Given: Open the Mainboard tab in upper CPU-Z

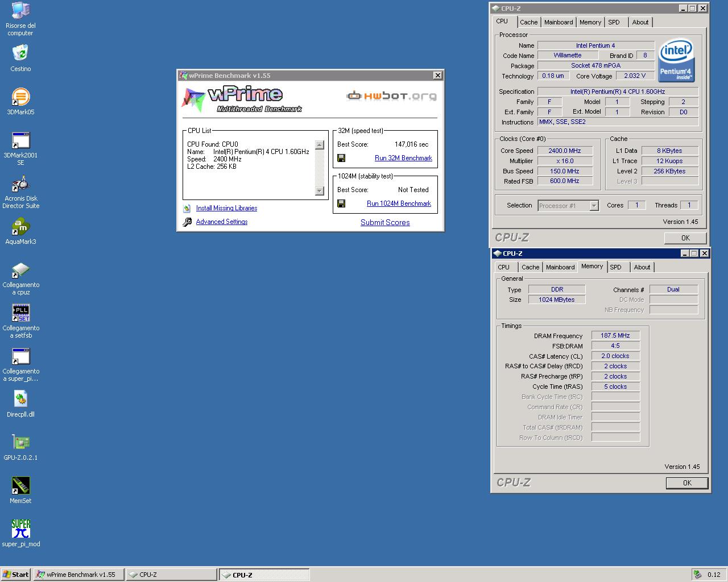Looking at the screenshot, I should click(559, 22).
